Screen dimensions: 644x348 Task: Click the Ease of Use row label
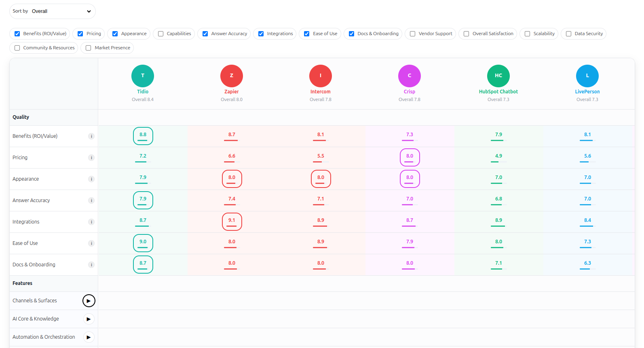point(25,243)
